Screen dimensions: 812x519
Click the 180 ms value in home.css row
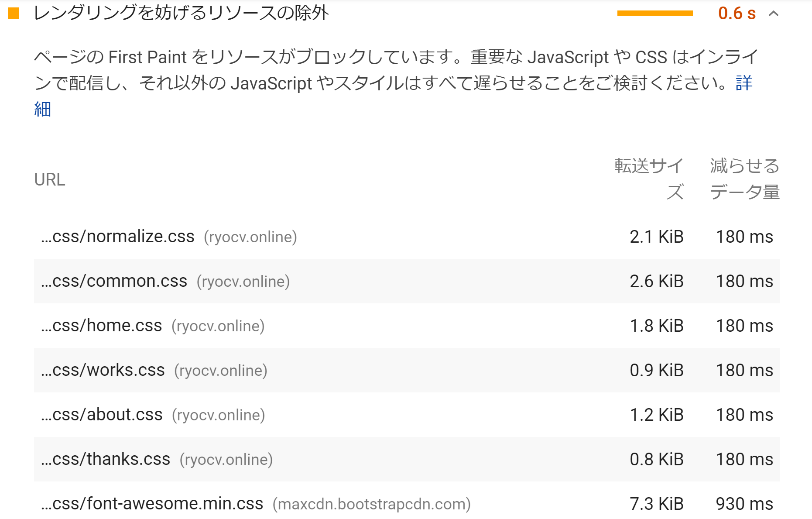[x=745, y=326]
